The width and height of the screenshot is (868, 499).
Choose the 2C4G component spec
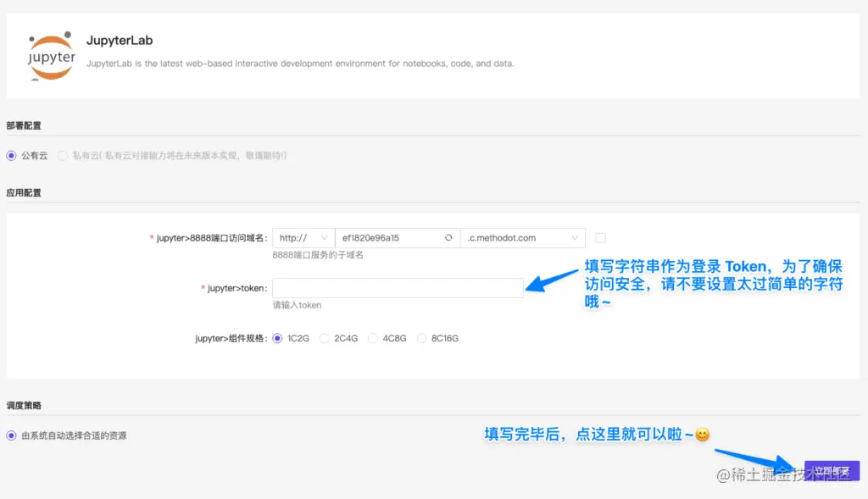click(x=325, y=338)
